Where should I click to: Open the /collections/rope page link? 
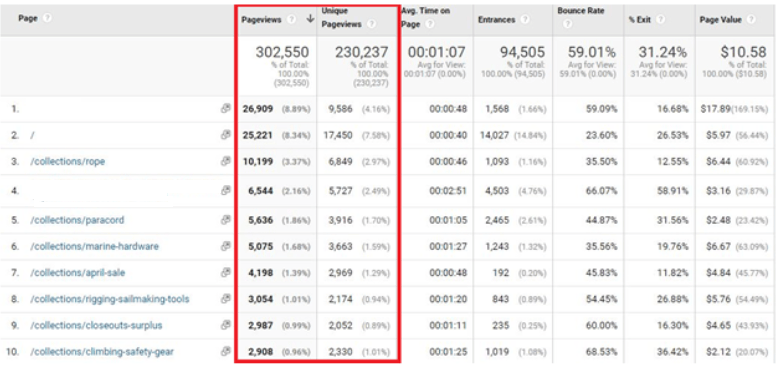[x=68, y=162]
